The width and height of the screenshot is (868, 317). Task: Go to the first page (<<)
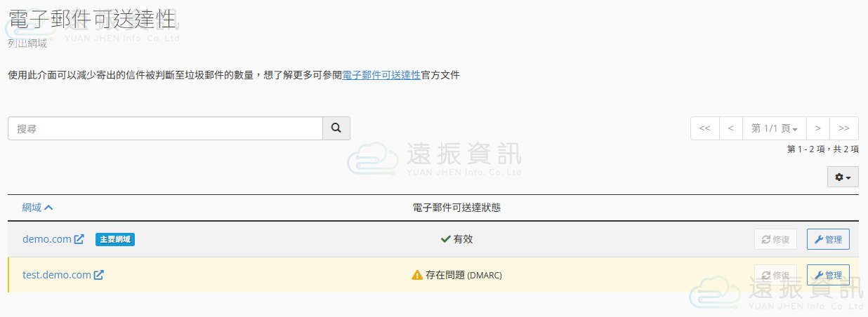click(x=705, y=128)
